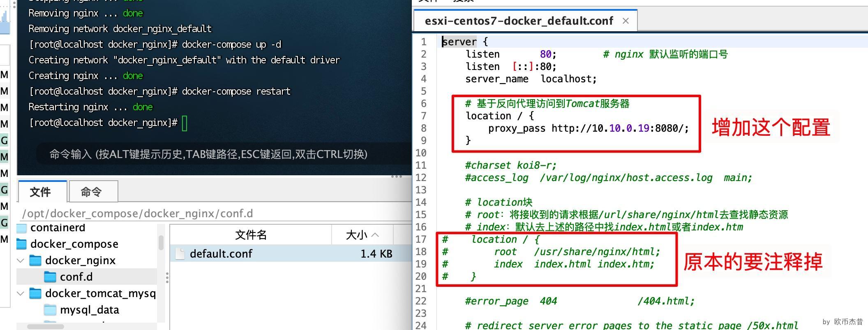Click the conf.d folder icon in tree

pos(50,277)
